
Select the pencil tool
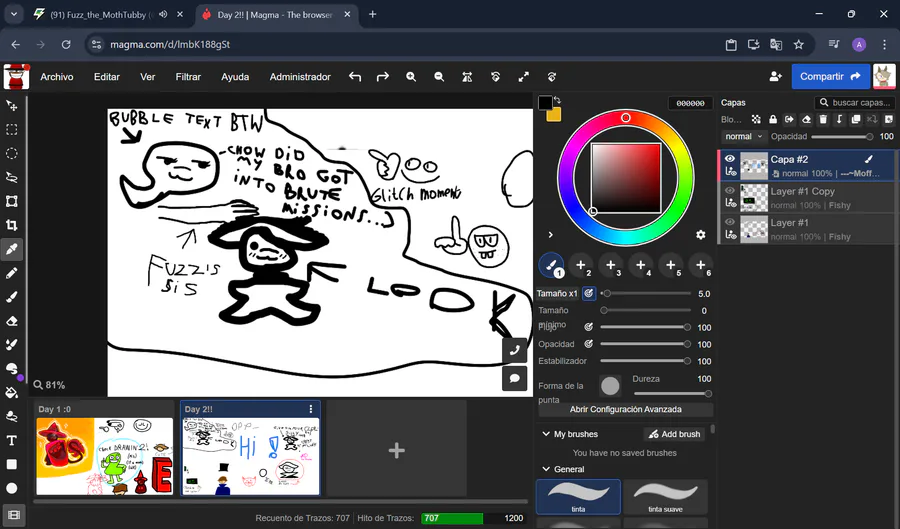click(x=11, y=273)
